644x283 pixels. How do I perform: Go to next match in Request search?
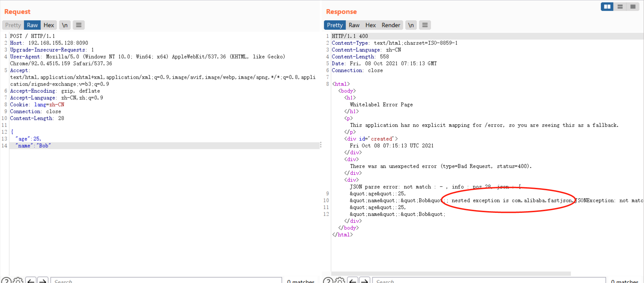43,281
